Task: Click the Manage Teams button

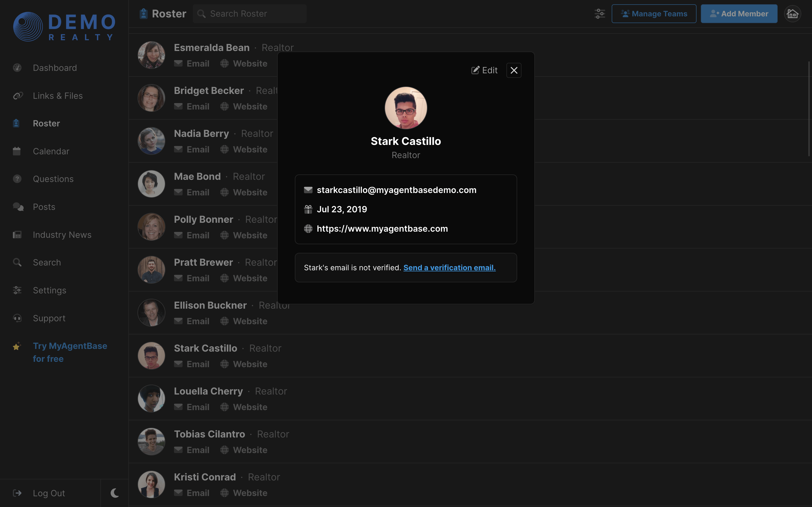Action: tap(654, 14)
